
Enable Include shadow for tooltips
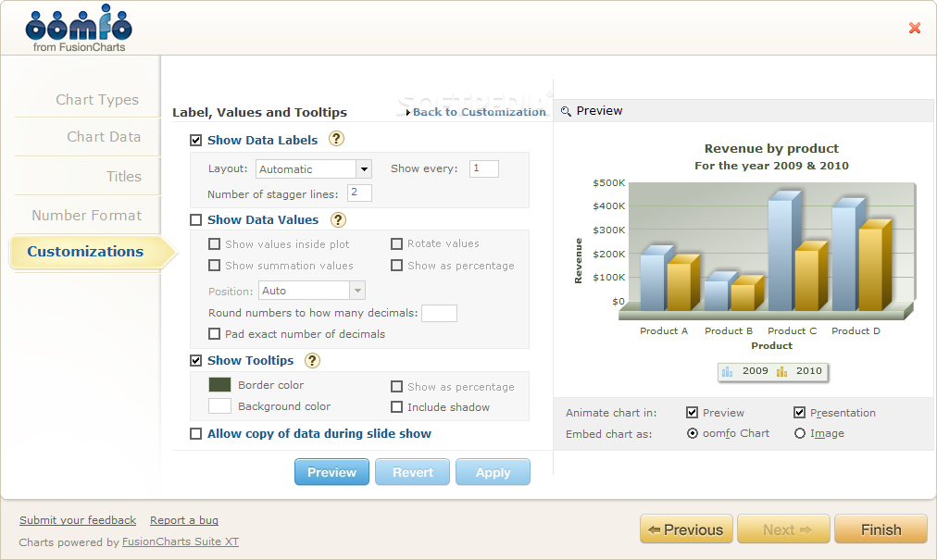pos(396,407)
